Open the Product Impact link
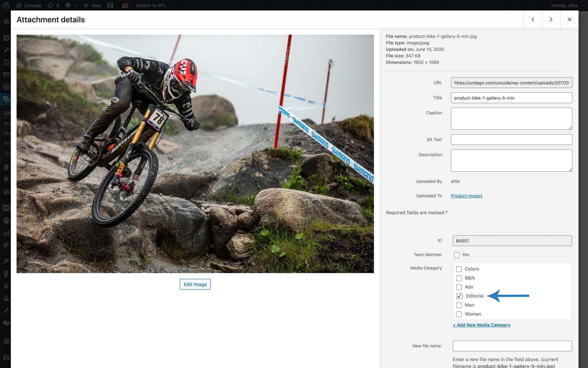 (x=466, y=196)
